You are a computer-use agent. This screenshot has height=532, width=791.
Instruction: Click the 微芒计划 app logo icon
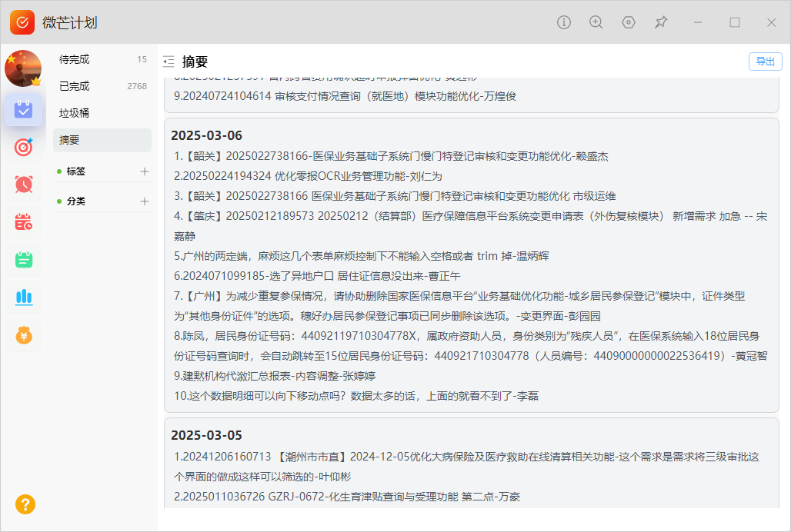(x=22, y=22)
